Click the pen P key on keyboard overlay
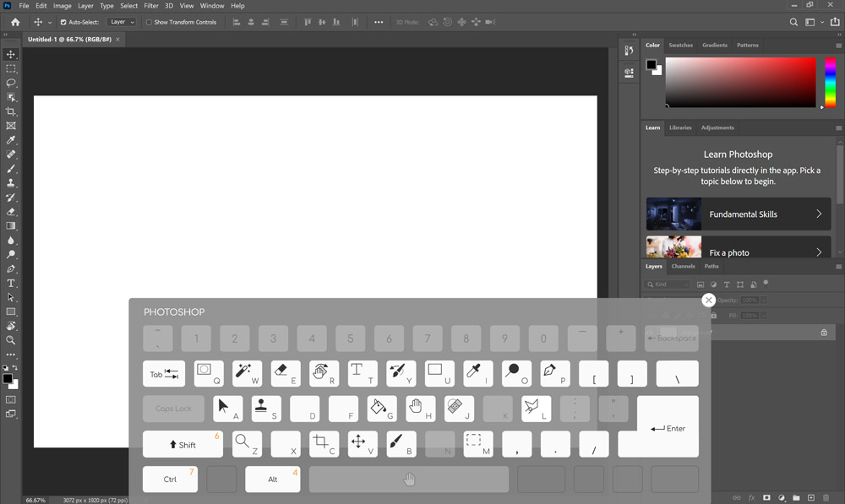This screenshot has height=504, width=845. pyautogui.click(x=555, y=374)
